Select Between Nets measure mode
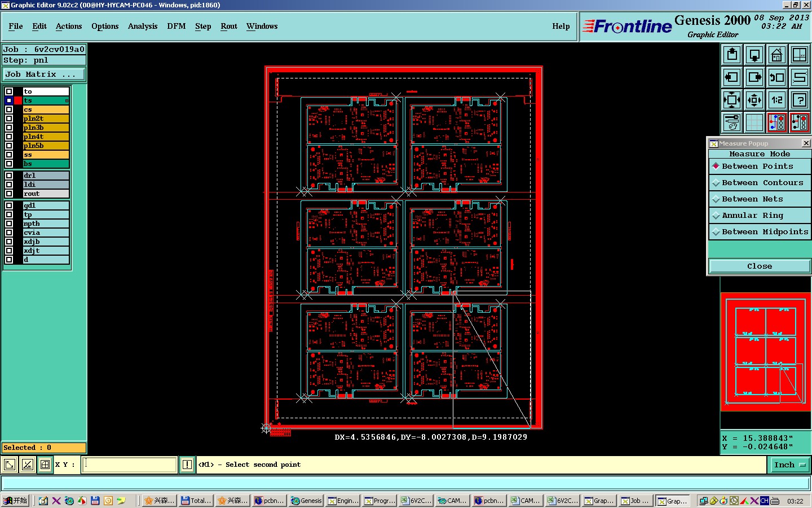The height and width of the screenshot is (508, 812). click(760, 199)
